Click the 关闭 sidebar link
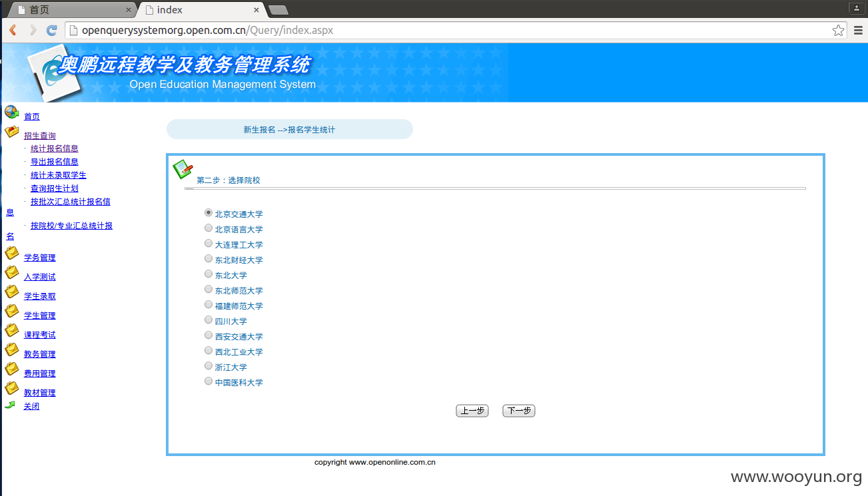Image resolution: width=868 pixels, height=496 pixels. [x=32, y=406]
